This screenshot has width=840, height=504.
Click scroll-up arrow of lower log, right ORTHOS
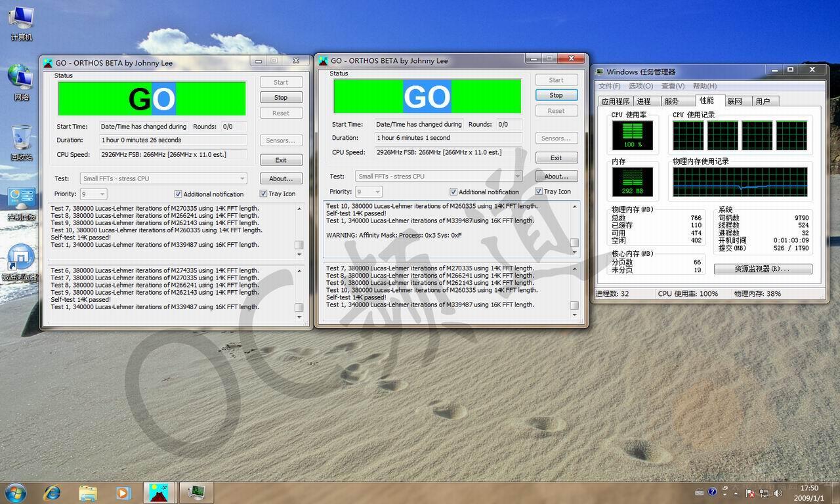pyautogui.click(x=575, y=268)
